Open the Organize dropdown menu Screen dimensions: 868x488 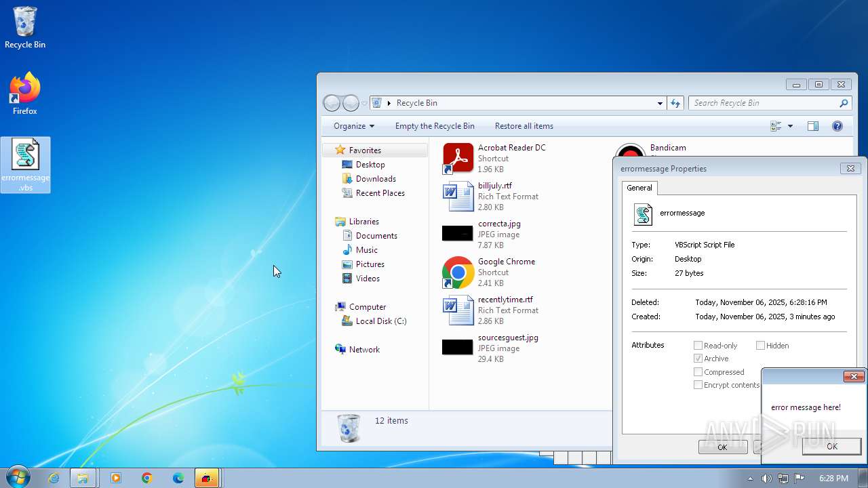coord(354,126)
